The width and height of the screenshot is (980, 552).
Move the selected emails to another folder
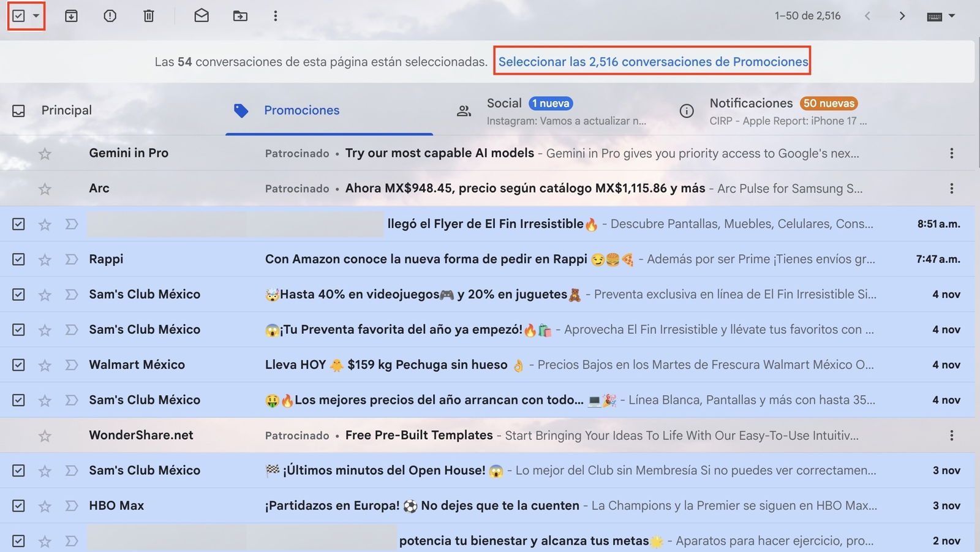239,16
